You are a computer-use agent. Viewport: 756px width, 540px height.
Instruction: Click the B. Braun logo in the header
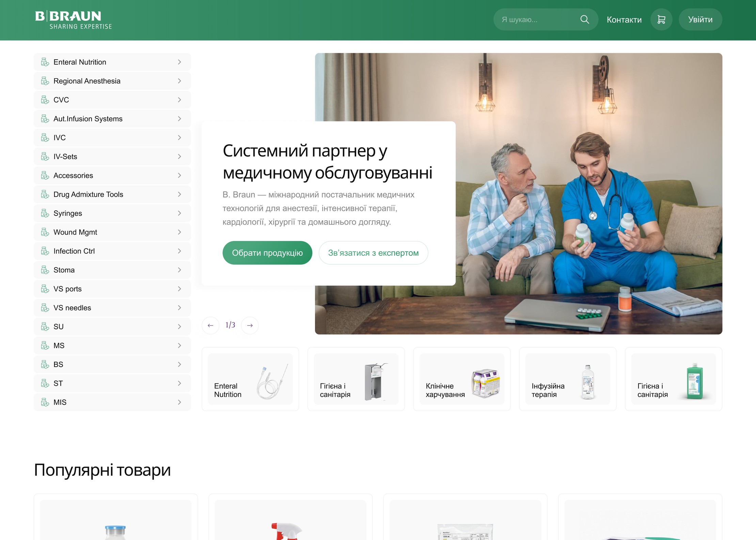click(x=74, y=20)
